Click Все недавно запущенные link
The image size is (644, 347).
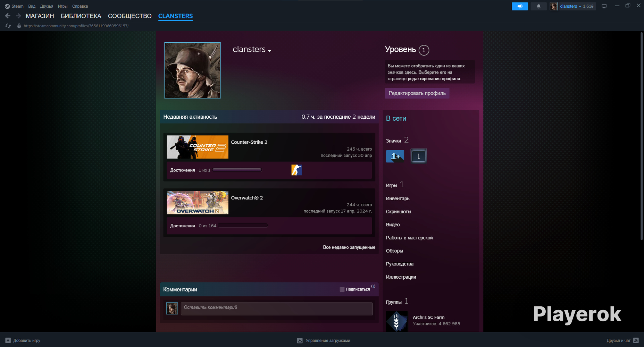click(349, 247)
